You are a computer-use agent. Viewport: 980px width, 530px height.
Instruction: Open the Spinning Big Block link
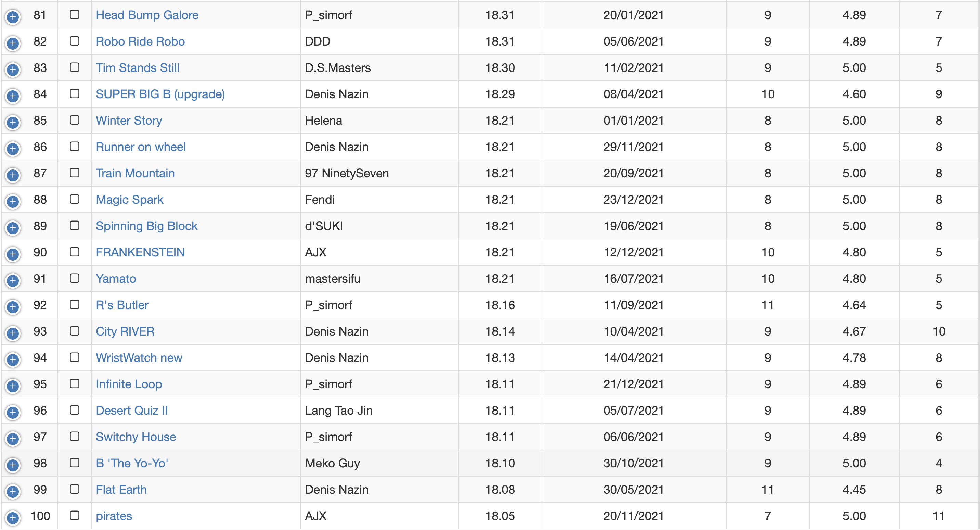point(146,226)
